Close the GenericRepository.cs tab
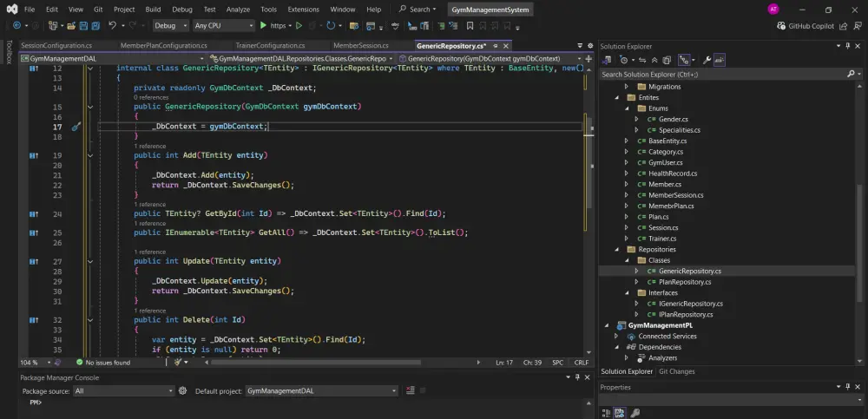The width and height of the screenshot is (868, 419). pos(505,46)
